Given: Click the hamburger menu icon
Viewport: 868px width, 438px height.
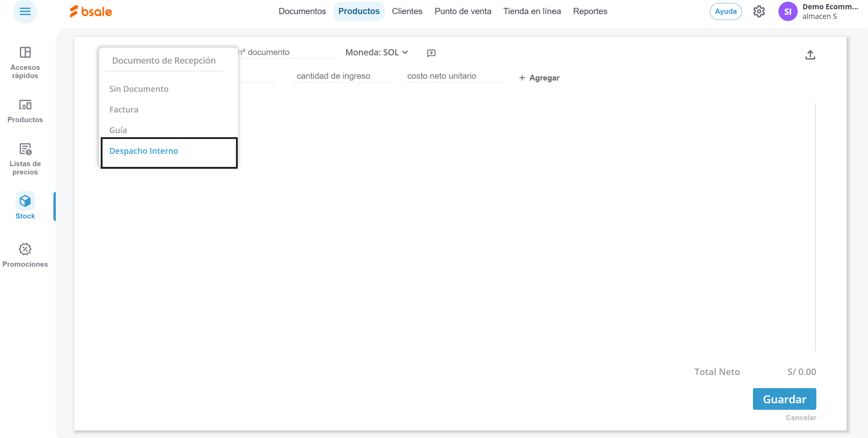Looking at the screenshot, I should coord(25,11).
